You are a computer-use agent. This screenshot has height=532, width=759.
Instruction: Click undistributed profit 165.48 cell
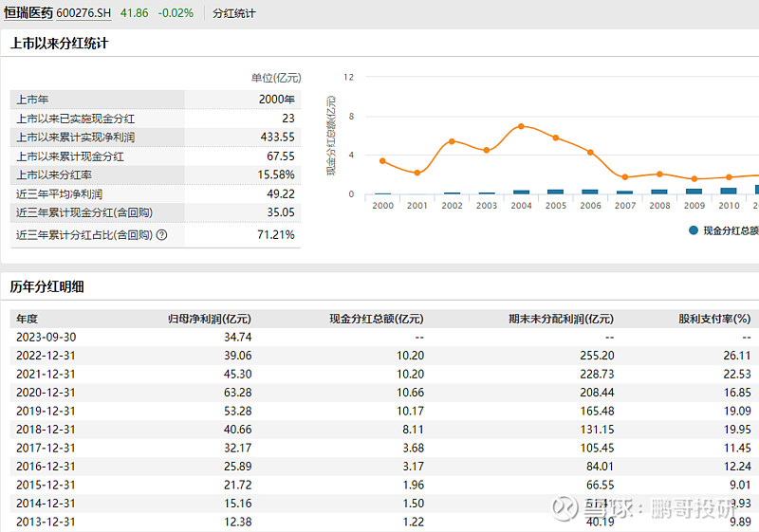pyautogui.click(x=597, y=412)
